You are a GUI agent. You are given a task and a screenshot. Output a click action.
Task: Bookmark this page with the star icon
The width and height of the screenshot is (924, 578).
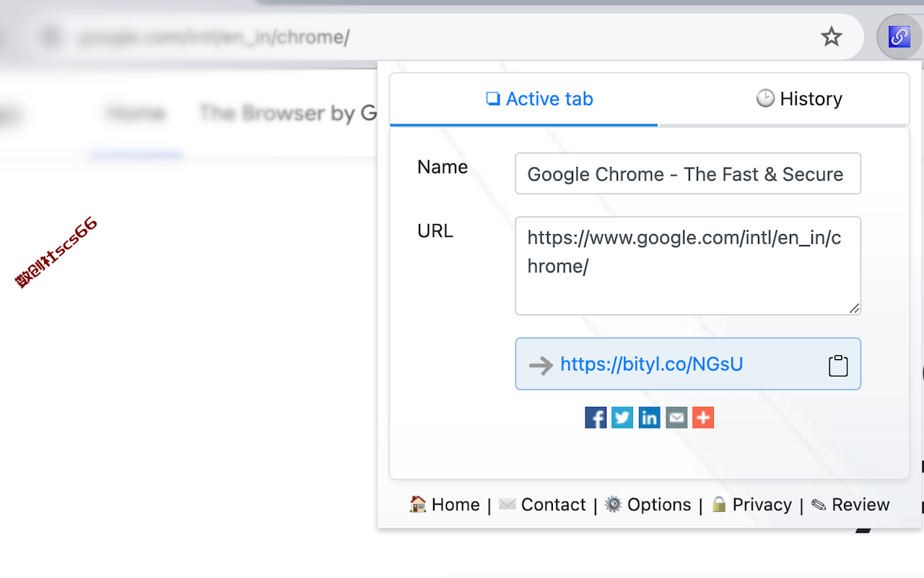832,37
